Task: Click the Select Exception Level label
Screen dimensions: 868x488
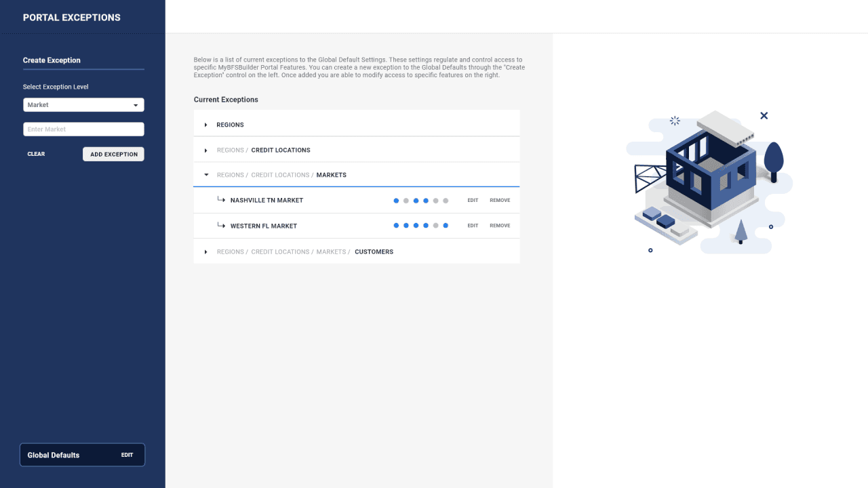Action: coord(56,87)
